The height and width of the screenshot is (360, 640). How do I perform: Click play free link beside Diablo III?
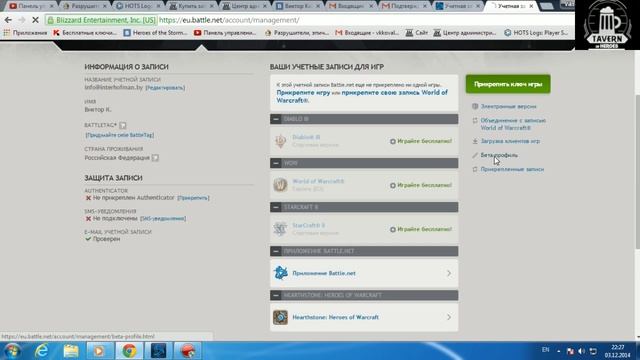point(421,141)
